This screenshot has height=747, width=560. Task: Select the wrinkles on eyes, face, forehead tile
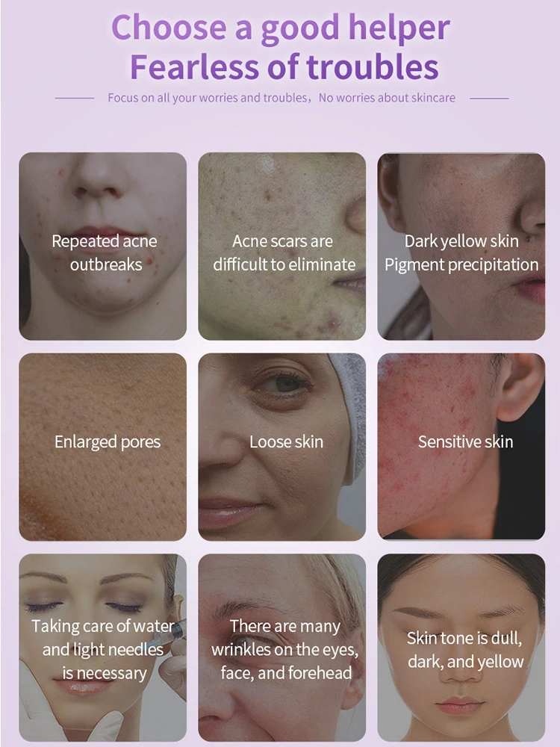point(282,648)
